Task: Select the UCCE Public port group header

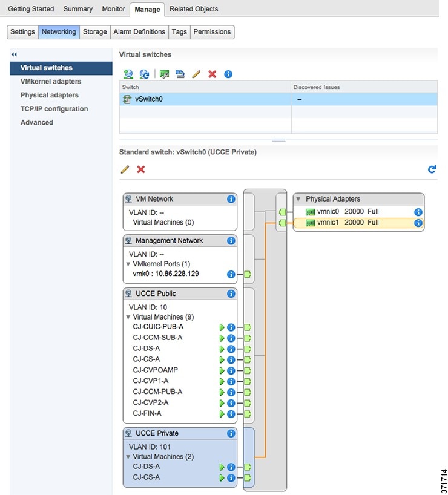Action: (x=180, y=293)
